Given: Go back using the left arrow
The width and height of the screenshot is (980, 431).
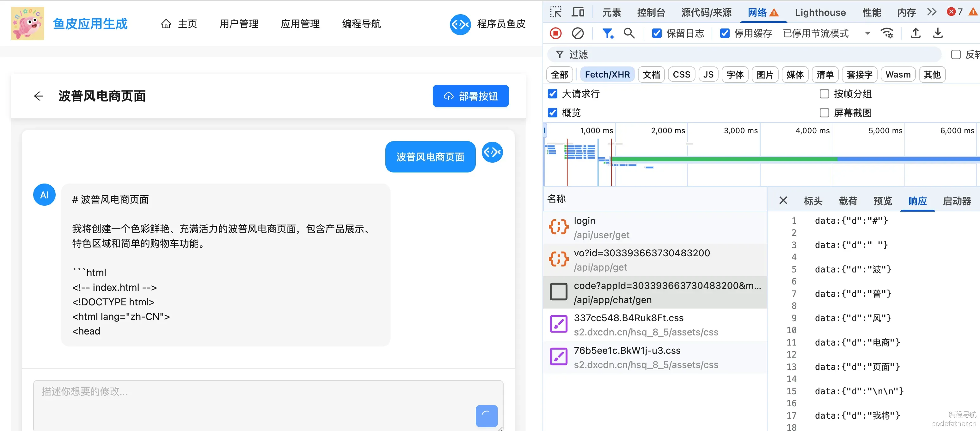Looking at the screenshot, I should (x=39, y=96).
